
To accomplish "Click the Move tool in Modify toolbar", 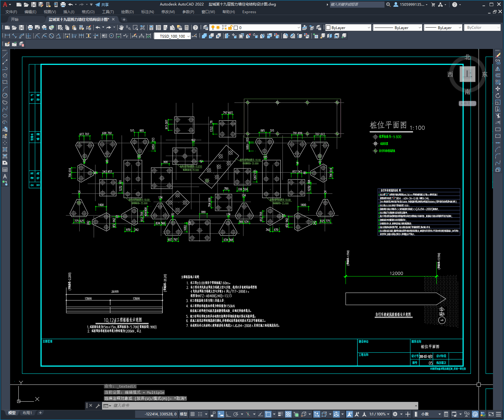I will click(498, 89).
